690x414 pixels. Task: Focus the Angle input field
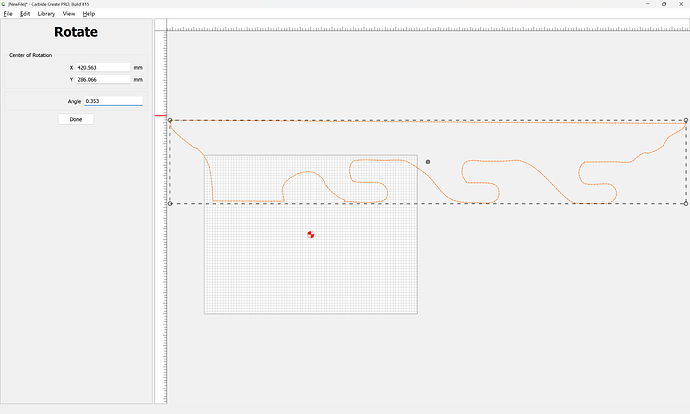point(112,101)
